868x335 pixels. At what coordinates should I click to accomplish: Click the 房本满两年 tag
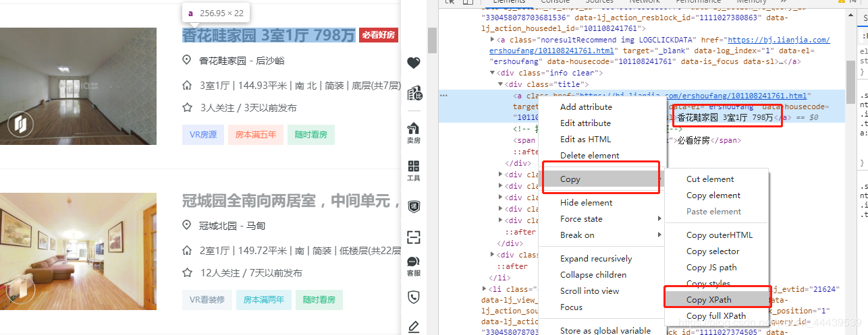(264, 300)
